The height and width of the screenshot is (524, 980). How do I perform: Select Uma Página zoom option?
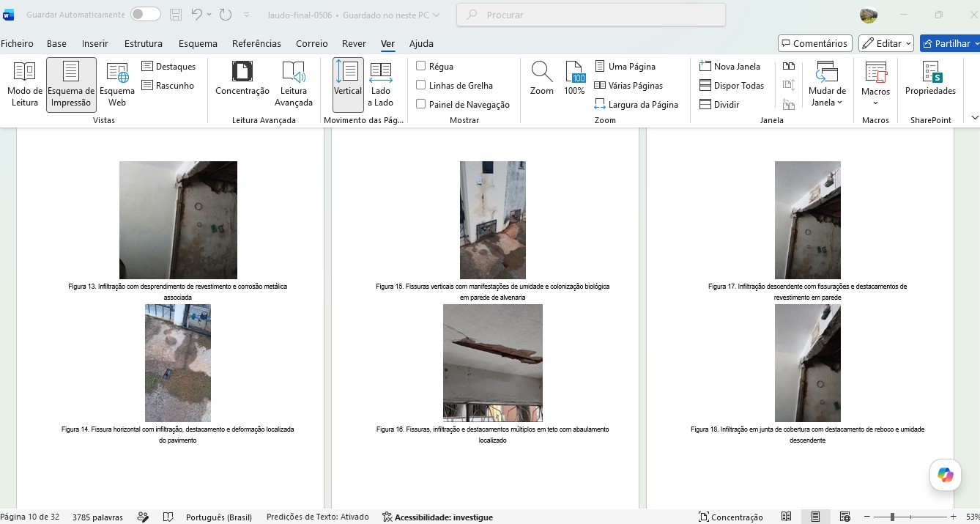click(625, 67)
